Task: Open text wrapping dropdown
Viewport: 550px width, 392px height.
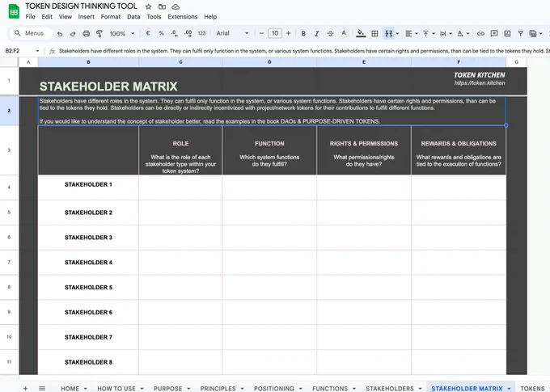Action: tap(446, 34)
